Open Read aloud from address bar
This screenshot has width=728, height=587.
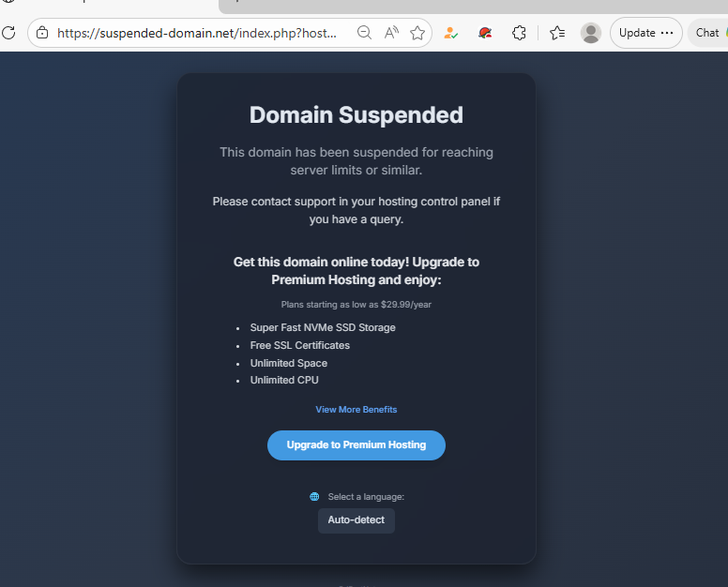tap(391, 33)
